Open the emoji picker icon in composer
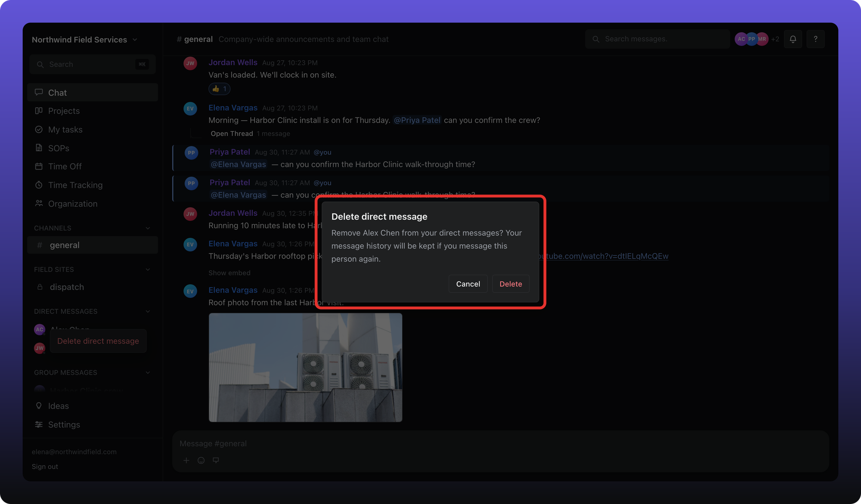This screenshot has width=861, height=504. click(201, 461)
